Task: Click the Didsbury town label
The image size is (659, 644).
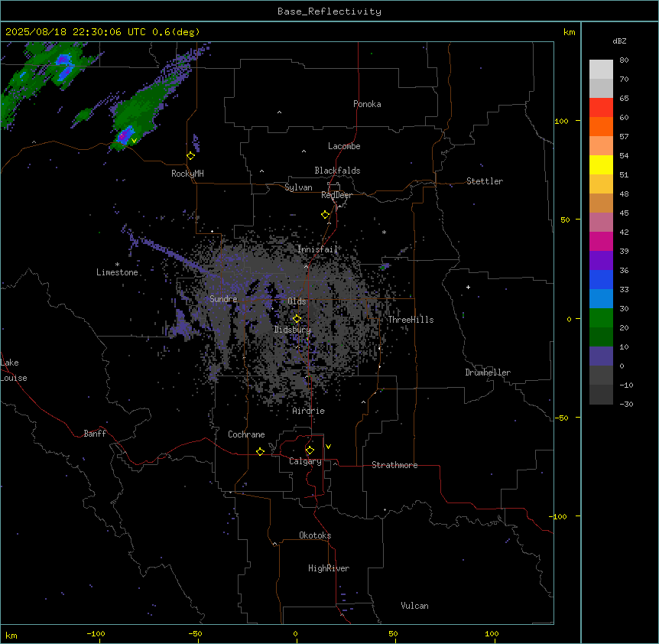Action: point(293,330)
